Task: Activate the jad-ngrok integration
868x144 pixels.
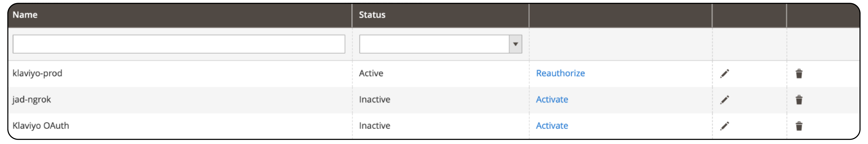Action: click(x=552, y=99)
